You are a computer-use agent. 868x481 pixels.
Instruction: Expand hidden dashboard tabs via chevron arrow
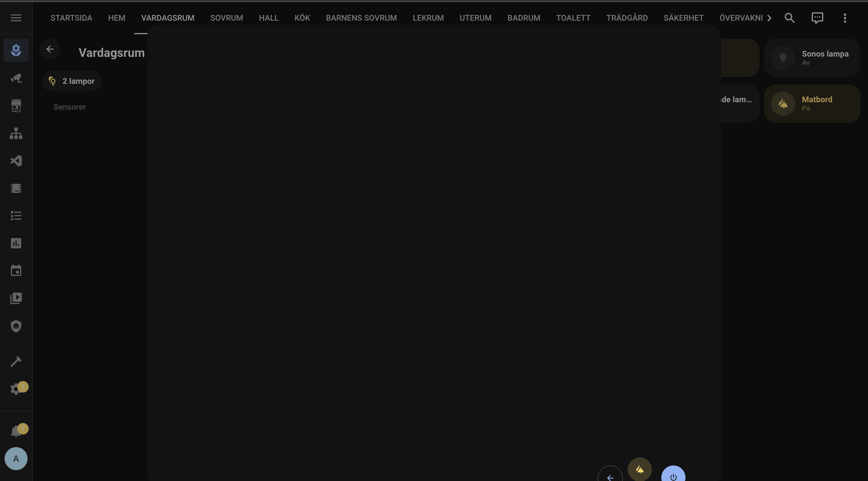(769, 18)
